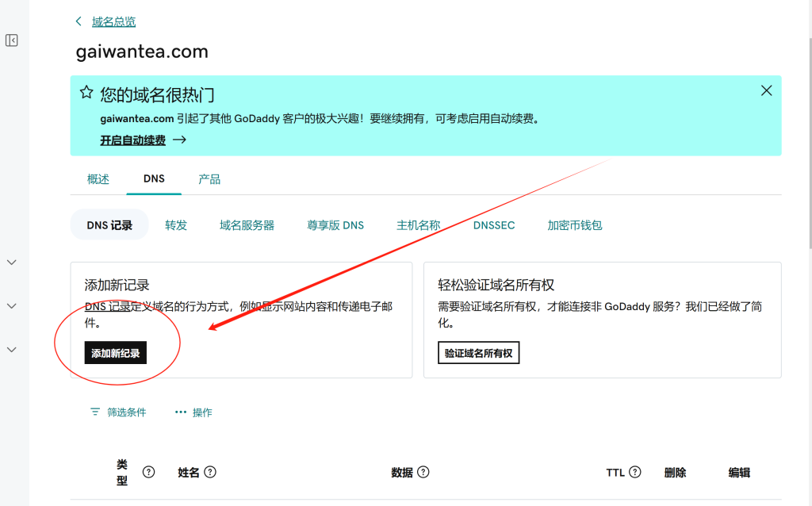Open the DNSSEC sub-tab

(494, 224)
